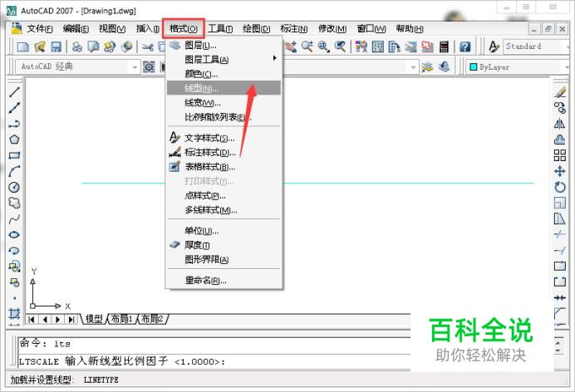Select the Revision Cloud tool
The height and width of the screenshot is (392, 575).
coord(14,203)
